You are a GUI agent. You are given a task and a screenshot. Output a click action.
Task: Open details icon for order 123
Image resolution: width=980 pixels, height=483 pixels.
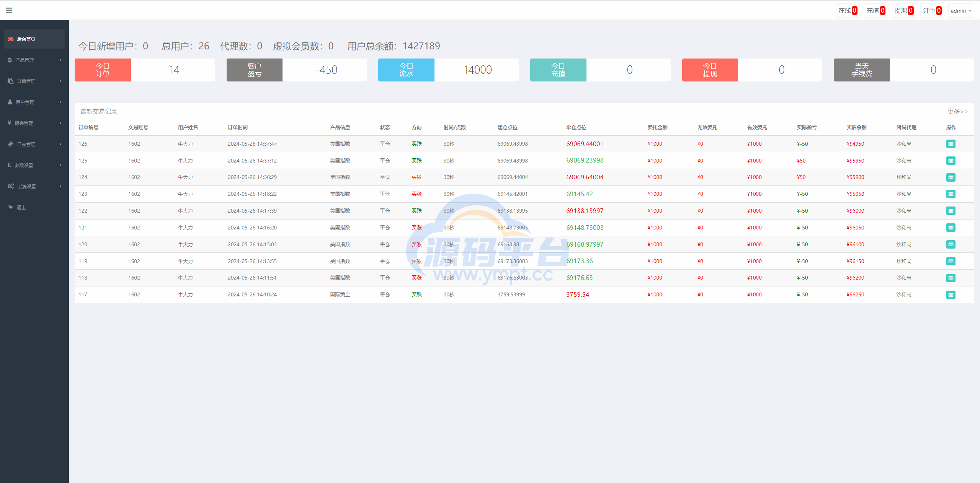tap(951, 194)
